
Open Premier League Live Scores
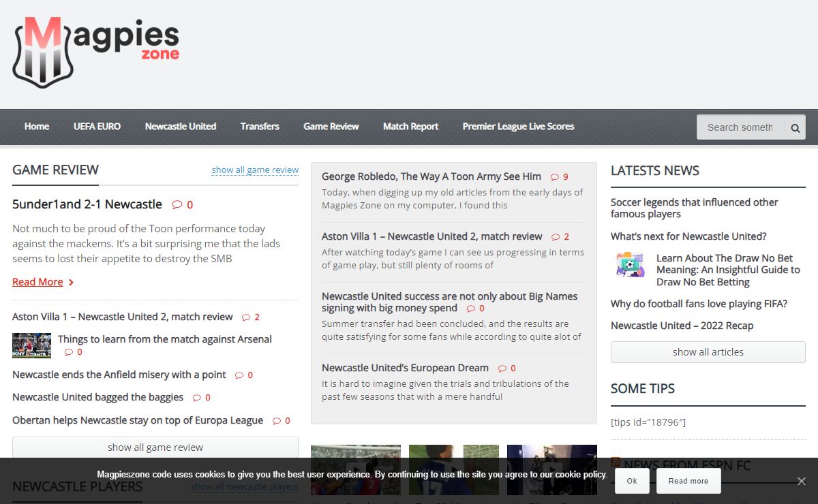[518, 127]
